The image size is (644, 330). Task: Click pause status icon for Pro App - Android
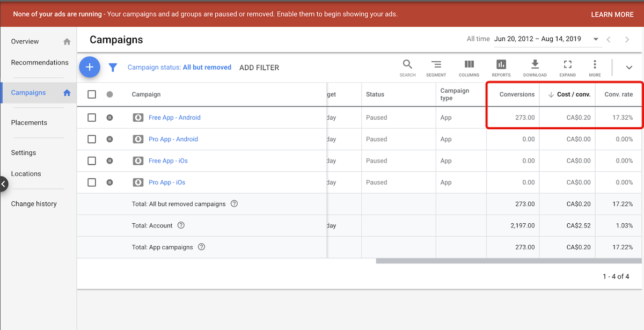point(109,139)
